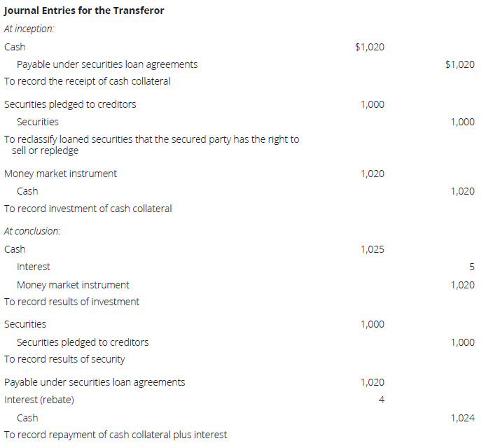
Task: Click the 'At conclusion:' italic label
Action: click(x=32, y=231)
